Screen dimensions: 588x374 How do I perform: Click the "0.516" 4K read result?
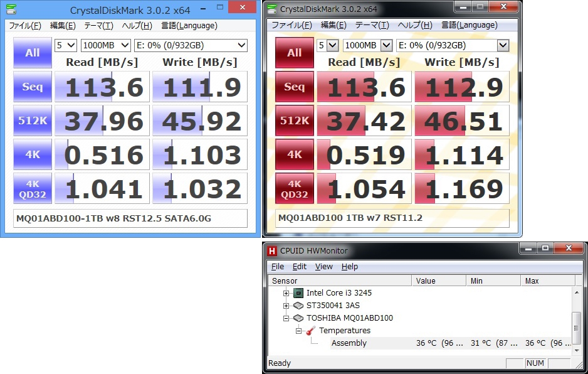[102, 154]
